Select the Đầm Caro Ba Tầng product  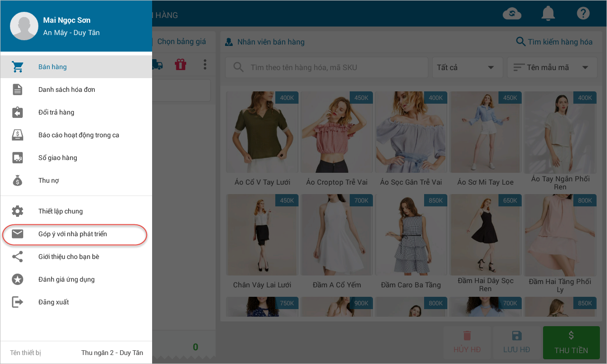coord(411,242)
